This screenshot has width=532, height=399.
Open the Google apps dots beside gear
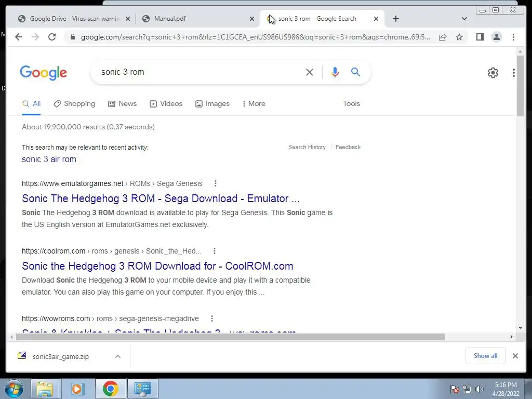(x=514, y=73)
